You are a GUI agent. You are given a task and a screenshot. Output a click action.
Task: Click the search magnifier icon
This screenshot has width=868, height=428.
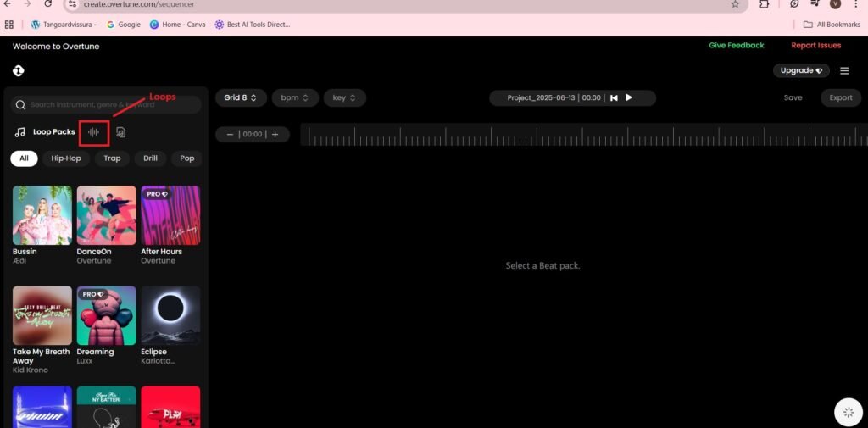[x=21, y=105]
